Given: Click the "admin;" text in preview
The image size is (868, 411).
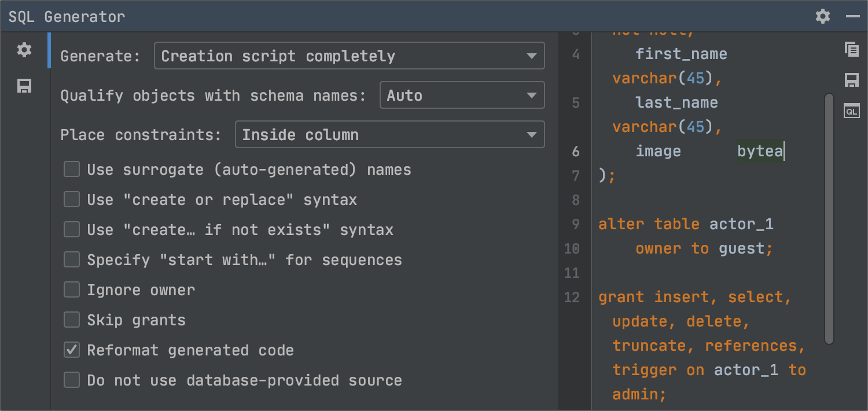Looking at the screenshot, I should click(x=639, y=395).
